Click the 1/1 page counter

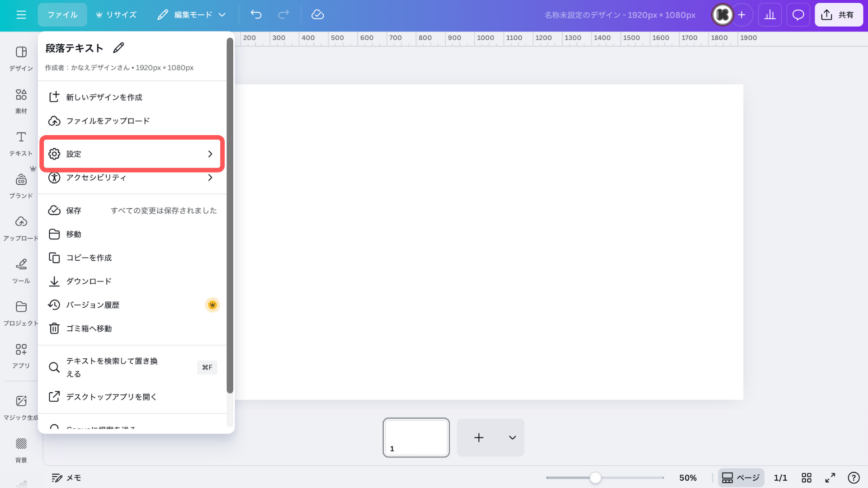pos(780,478)
